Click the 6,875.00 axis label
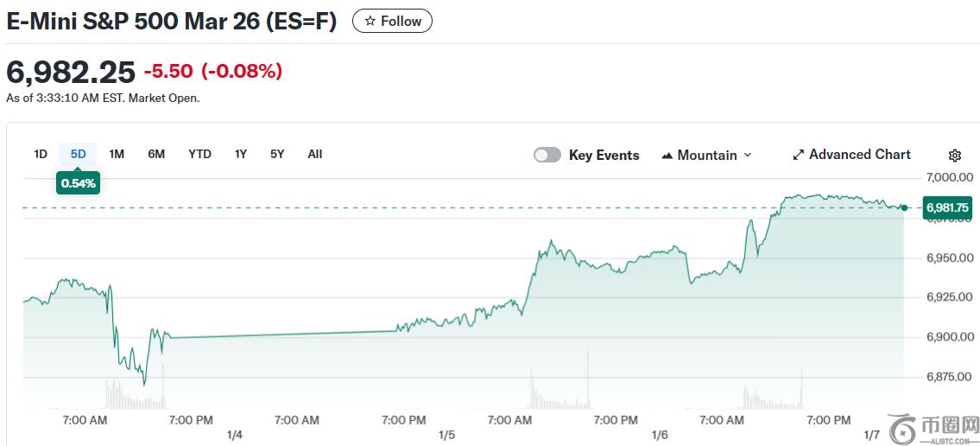Screen dimensions: 980x446 click(x=949, y=377)
